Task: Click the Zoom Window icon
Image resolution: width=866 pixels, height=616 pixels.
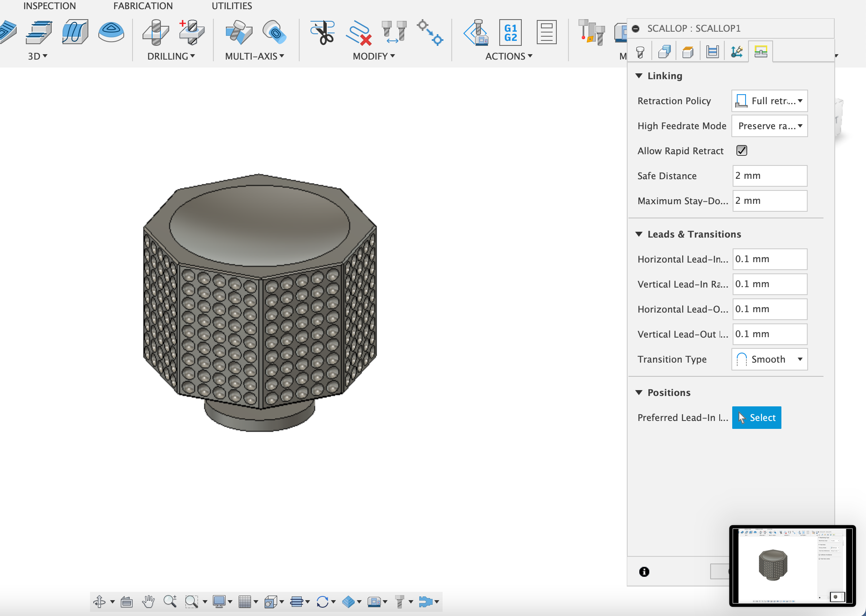Action: click(191, 601)
